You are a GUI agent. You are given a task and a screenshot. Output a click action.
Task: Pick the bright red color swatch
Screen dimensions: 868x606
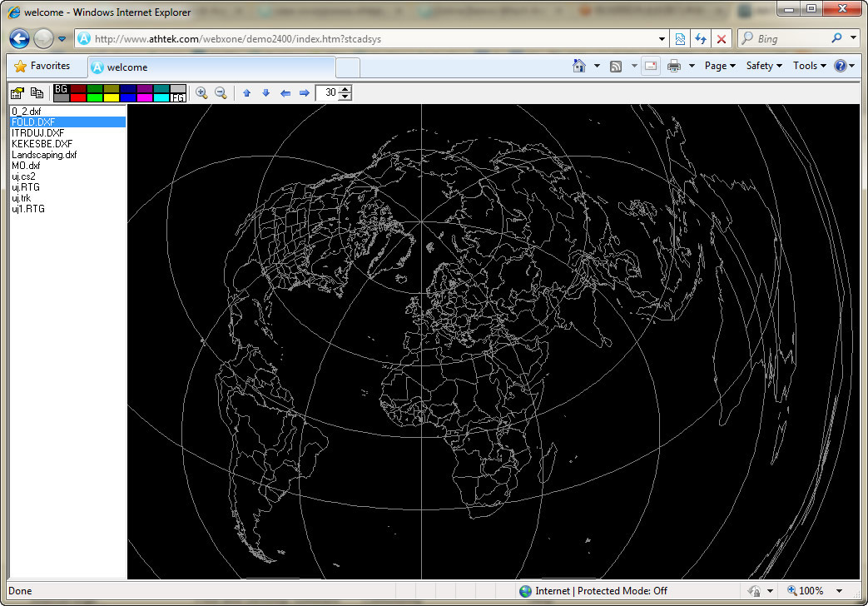pyautogui.click(x=78, y=98)
